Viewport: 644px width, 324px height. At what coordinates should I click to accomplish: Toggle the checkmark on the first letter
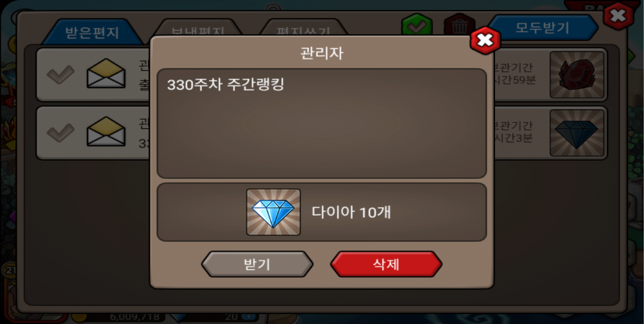(61, 74)
